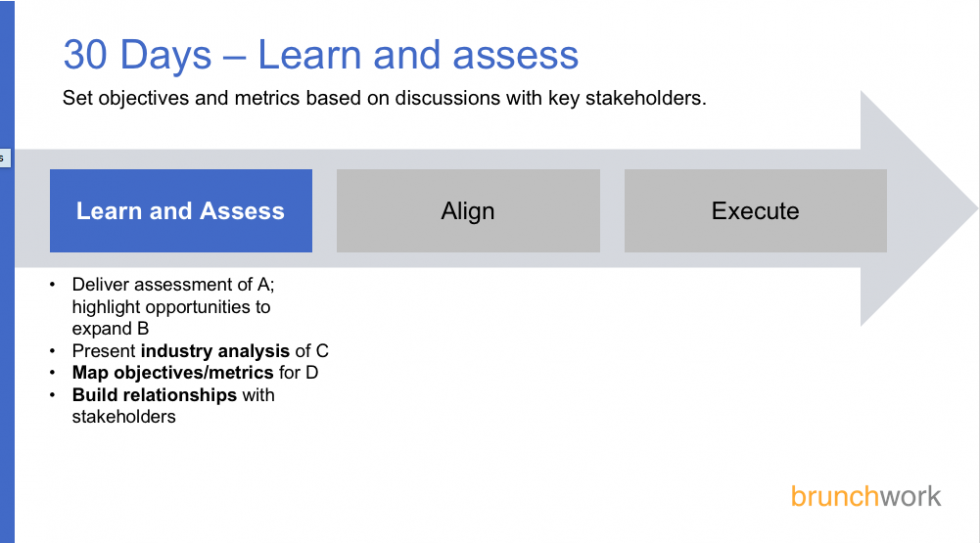The height and width of the screenshot is (543, 980).
Task: Select the gray "Align" phase box
Action: coord(468,211)
